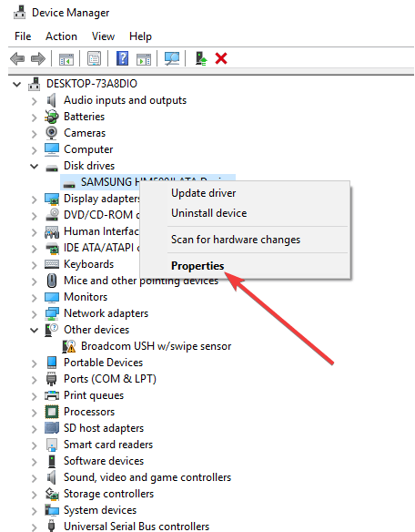Image resolution: width=415 pixels, height=532 pixels.
Task: Select the Broadcom USH warning device icon
Action: pos(69,346)
